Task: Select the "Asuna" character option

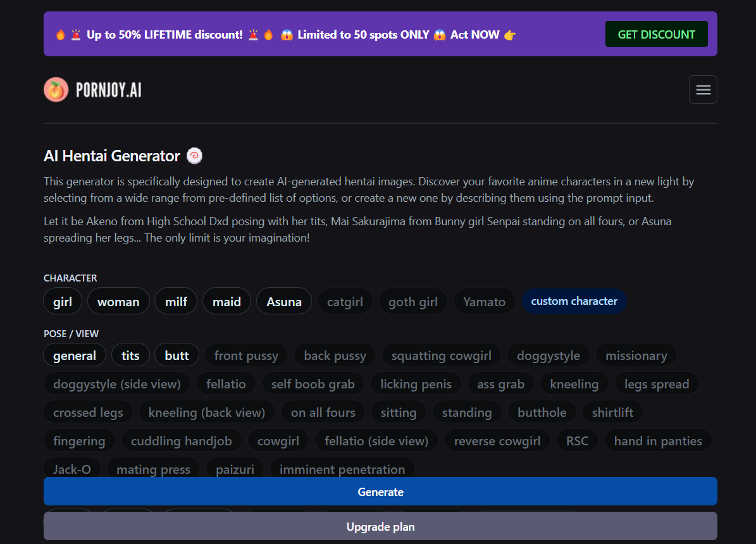Action: (x=284, y=302)
